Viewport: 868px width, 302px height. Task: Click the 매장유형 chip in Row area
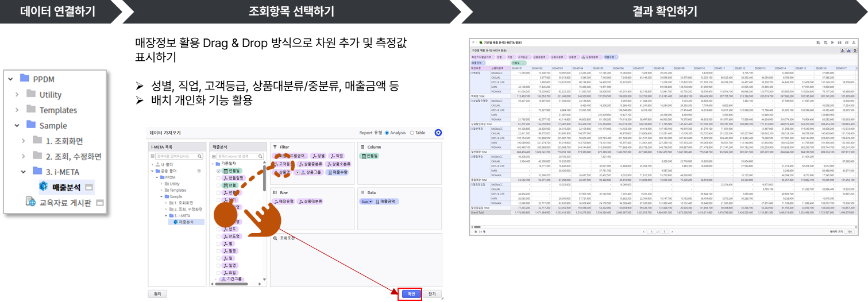(283, 202)
